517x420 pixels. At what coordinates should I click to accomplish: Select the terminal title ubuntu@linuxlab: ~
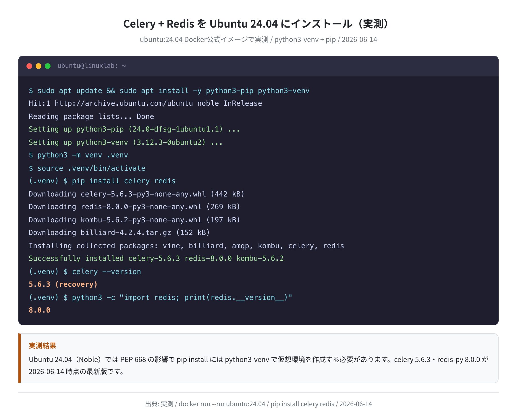(x=92, y=66)
